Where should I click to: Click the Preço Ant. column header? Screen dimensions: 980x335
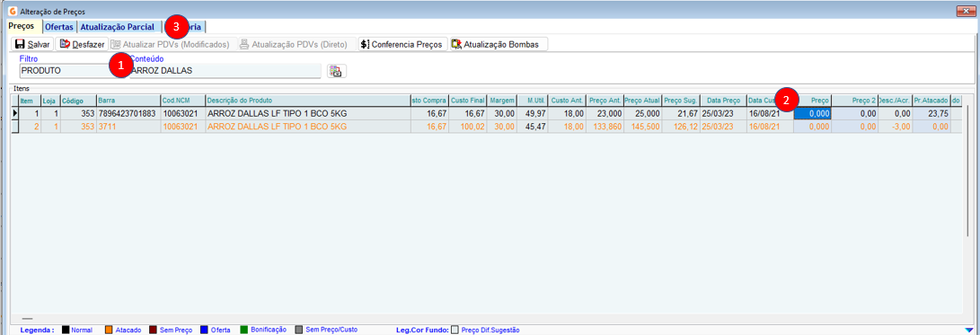[605, 101]
